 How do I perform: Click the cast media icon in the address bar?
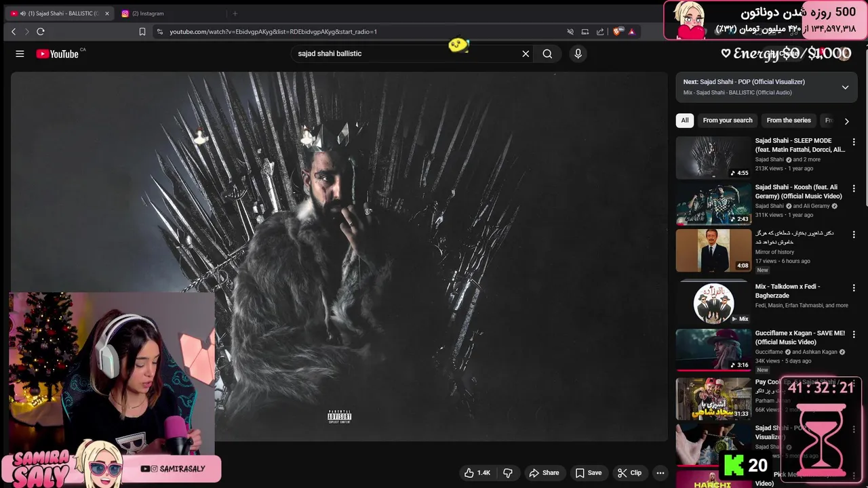(585, 31)
